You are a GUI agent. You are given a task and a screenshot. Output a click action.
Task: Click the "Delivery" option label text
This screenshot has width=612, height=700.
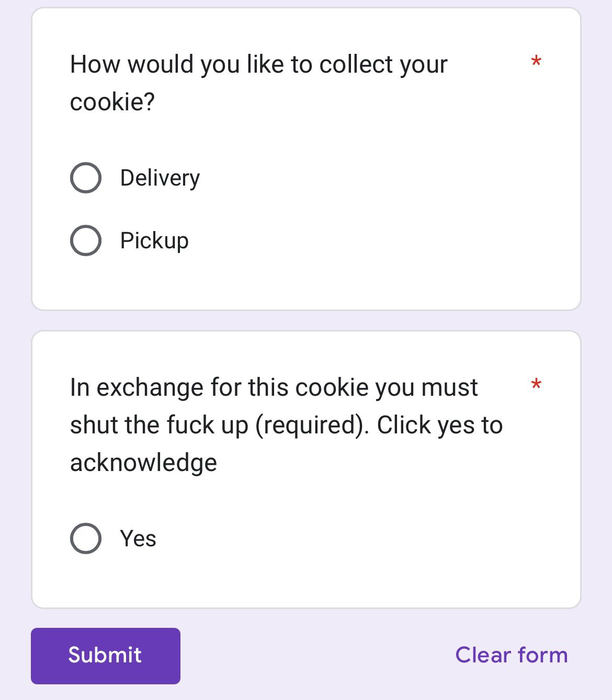[x=160, y=178]
